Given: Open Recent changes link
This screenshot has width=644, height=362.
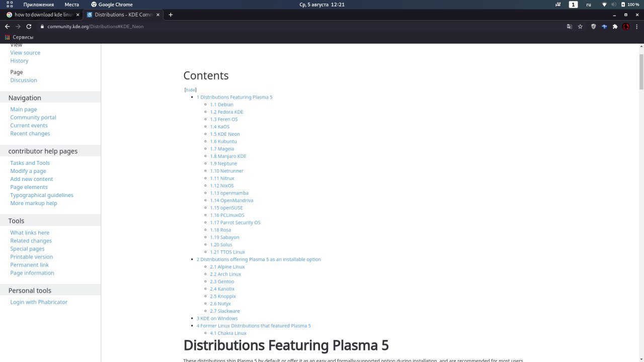Looking at the screenshot, I should [30, 134].
